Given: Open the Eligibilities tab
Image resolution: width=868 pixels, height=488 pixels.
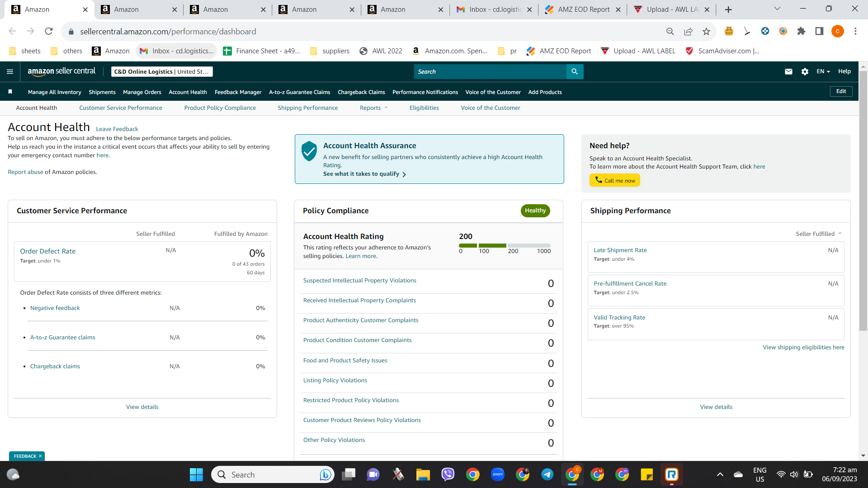Looking at the screenshot, I should click(424, 108).
